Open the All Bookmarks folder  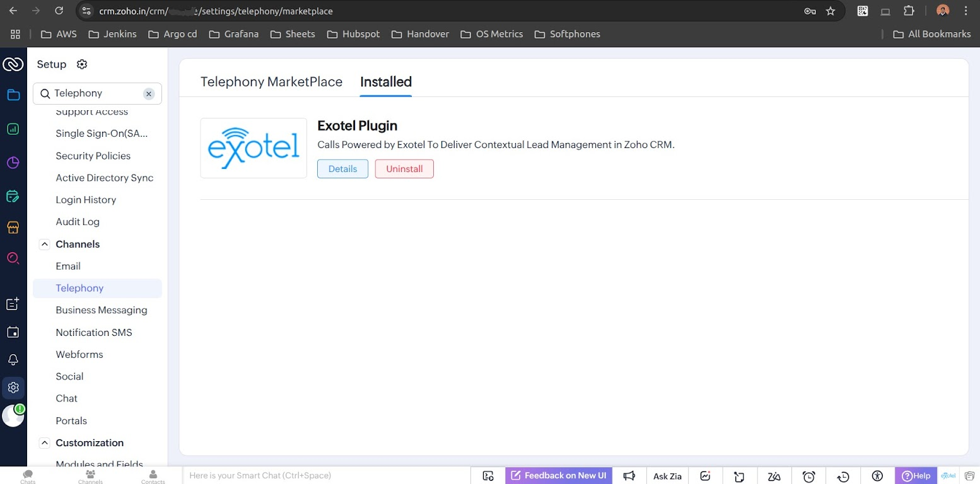pyautogui.click(x=932, y=34)
